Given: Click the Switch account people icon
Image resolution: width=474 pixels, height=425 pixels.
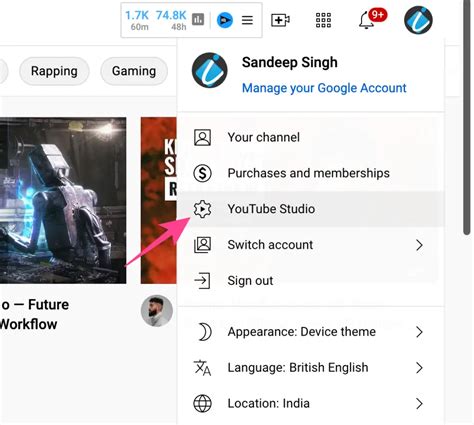Looking at the screenshot, I should pyautogui.click(x=202, y=245).
